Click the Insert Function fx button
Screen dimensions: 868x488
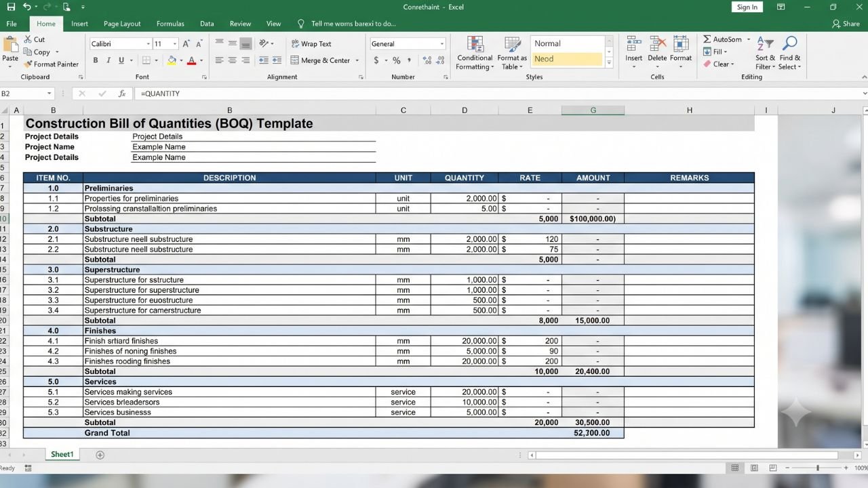pos(122,94)
